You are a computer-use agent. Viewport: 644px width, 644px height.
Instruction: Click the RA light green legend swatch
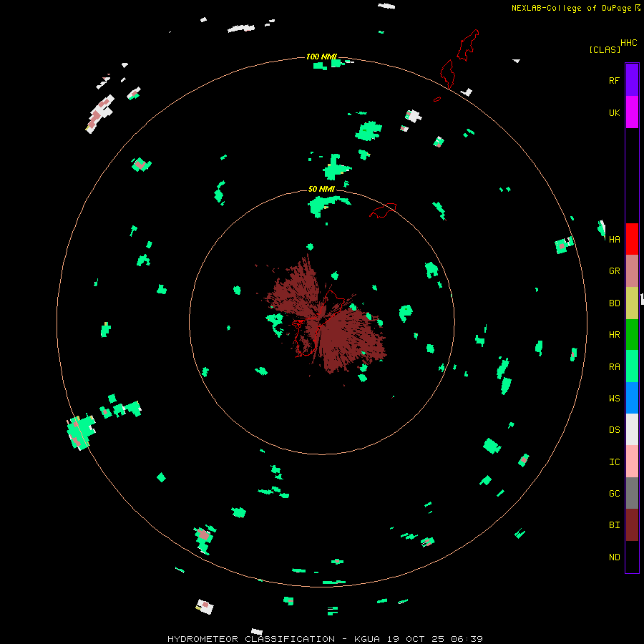pyautogui.click(x=632, y=366)
